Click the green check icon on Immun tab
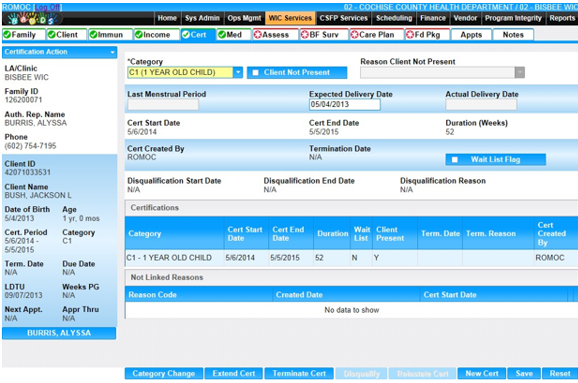 coord(93,35)
